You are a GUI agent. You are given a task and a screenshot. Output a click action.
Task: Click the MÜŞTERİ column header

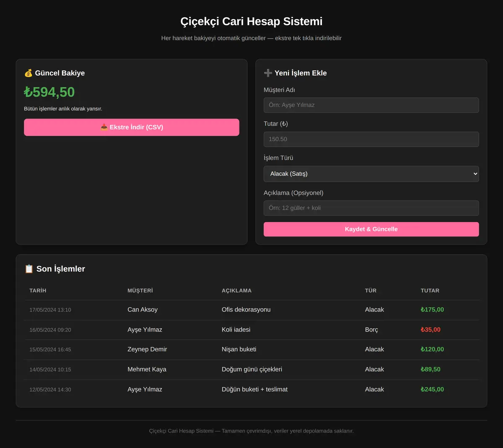click(x=140, y=290)
